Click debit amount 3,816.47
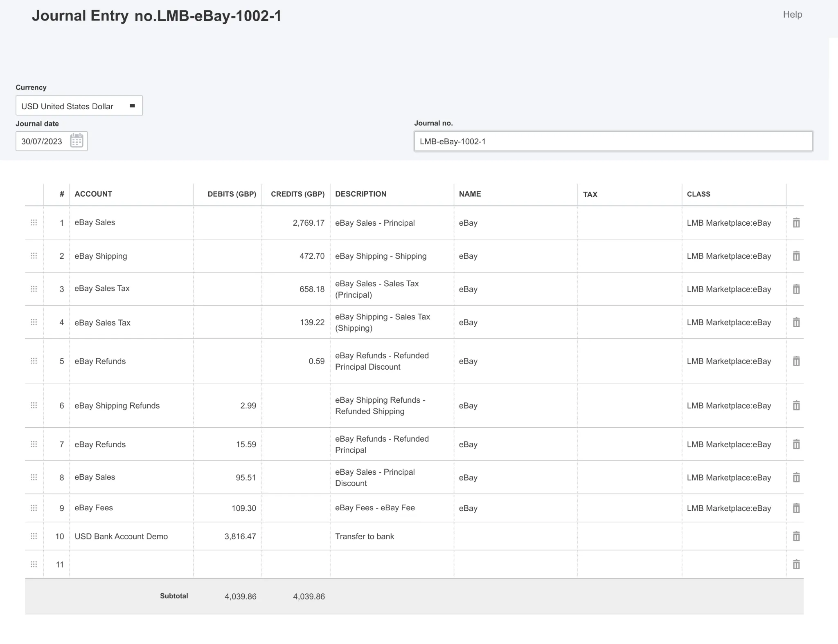The image size is (838, 644). (240, 536)
